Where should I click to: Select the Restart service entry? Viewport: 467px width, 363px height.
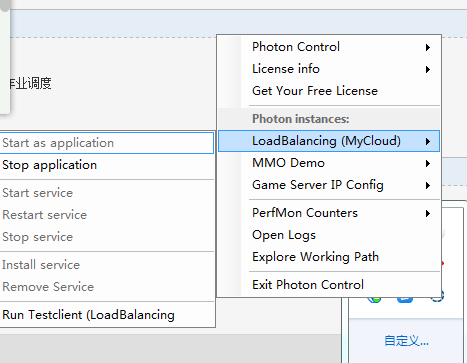107,215
